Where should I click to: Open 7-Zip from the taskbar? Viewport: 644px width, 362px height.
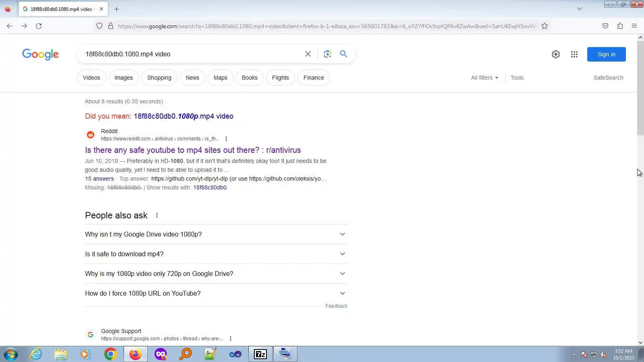coord(260,354)
